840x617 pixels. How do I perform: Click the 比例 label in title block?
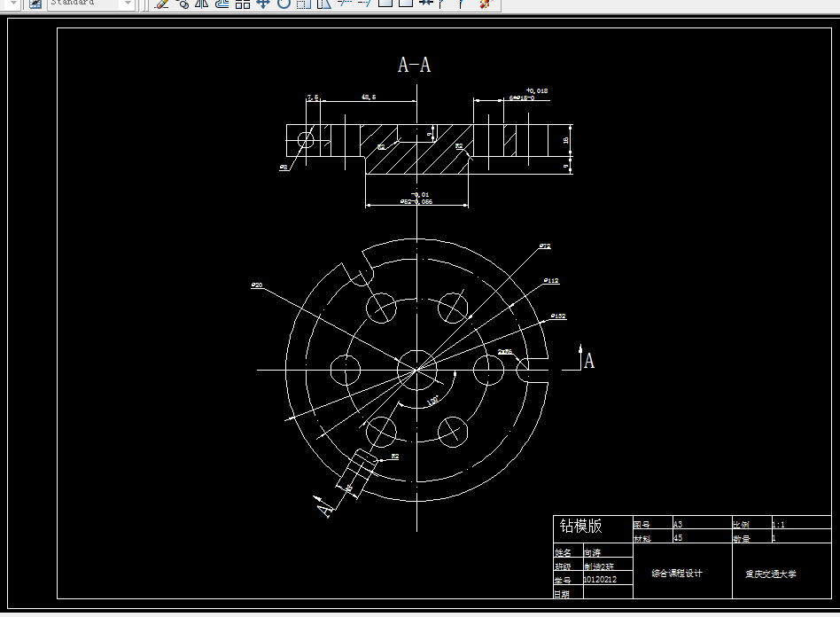(741, 525)
